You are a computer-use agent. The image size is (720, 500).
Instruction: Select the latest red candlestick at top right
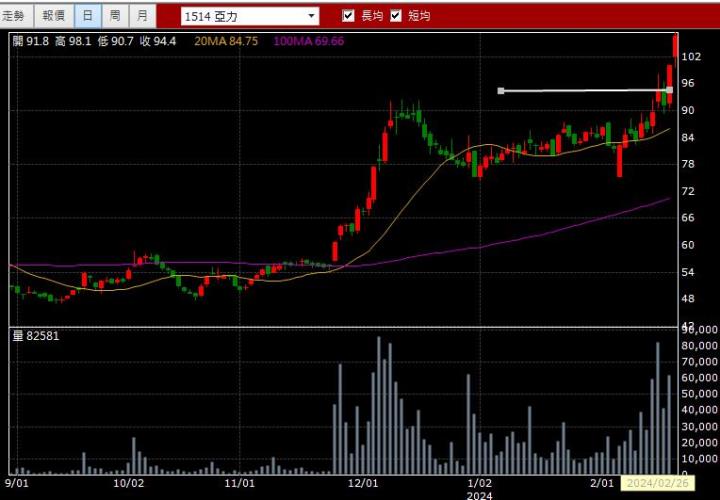pyautogui.click(x=676, y=45)
